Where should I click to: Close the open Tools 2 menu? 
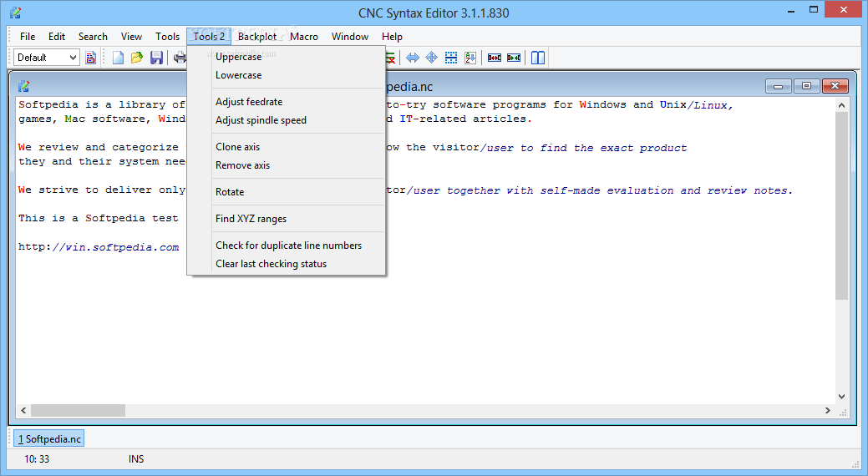(x=209, y=37)
